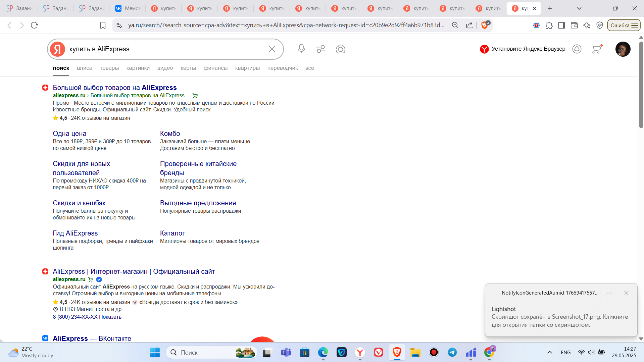Click verified badge next to aliexpress.ru
Image resolution: width=644 pixels, height=362 pixels.
pos(99,279)
